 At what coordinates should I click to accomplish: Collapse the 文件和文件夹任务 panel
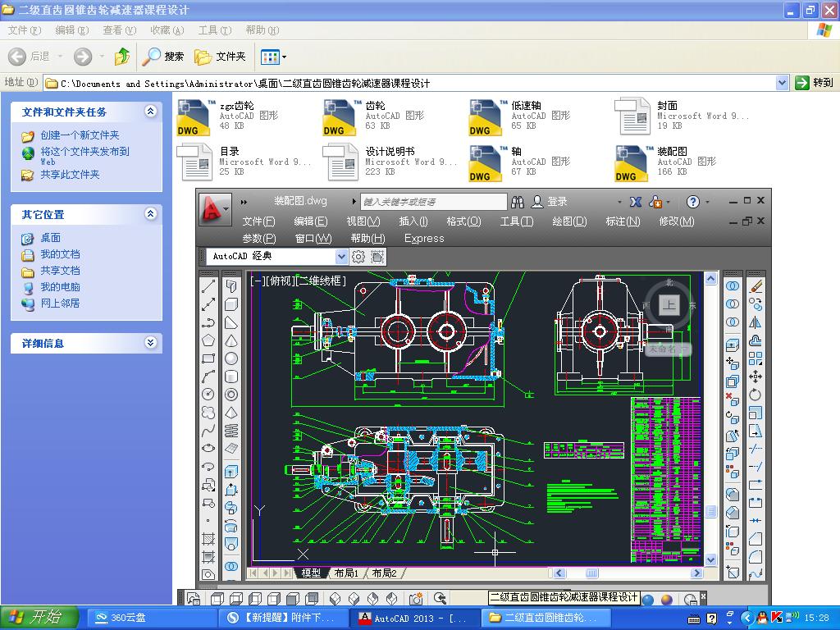[150, 112]
